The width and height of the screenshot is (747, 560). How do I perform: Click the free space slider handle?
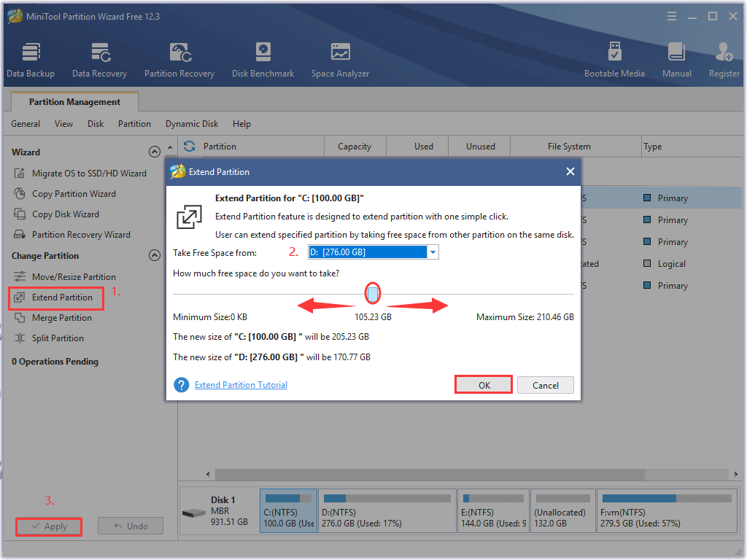pos(373,294)
